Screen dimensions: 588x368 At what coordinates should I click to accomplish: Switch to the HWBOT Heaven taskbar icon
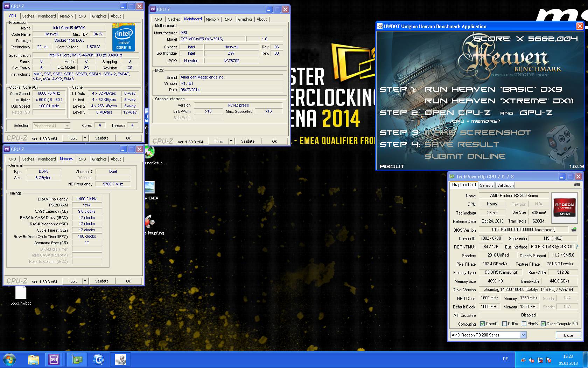click(x=120, y=360)
